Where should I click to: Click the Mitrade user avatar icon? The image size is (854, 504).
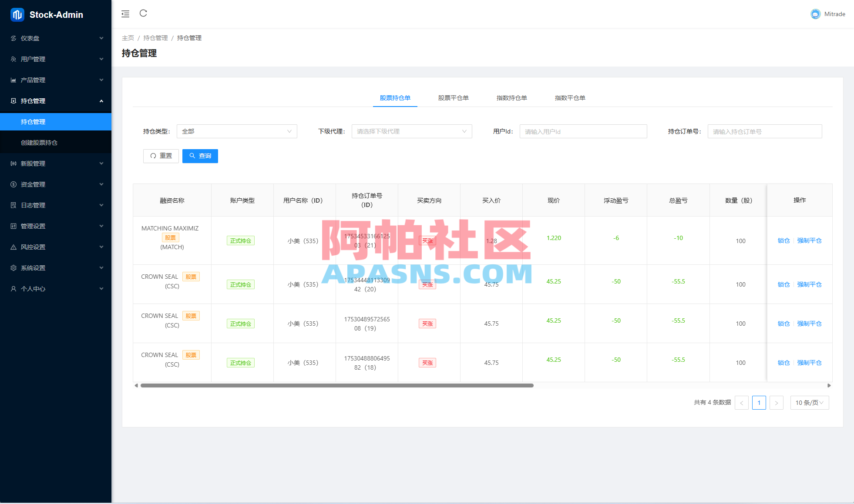pos(815,14)
